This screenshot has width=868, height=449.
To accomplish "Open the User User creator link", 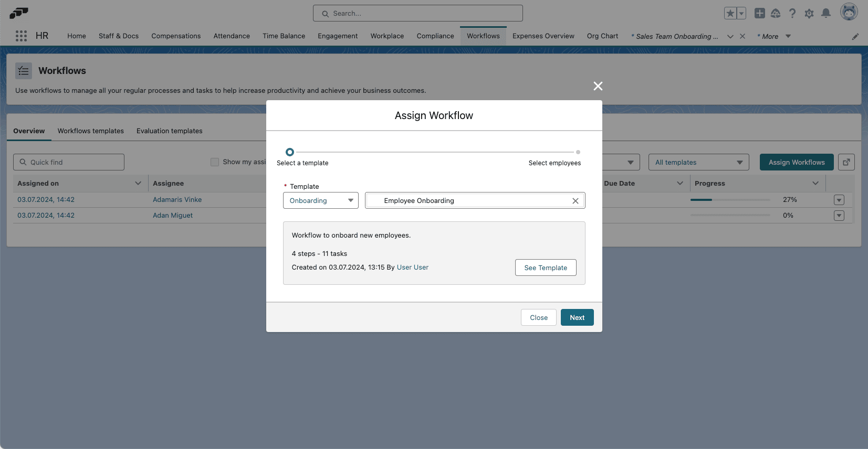I will click(413, 268).
